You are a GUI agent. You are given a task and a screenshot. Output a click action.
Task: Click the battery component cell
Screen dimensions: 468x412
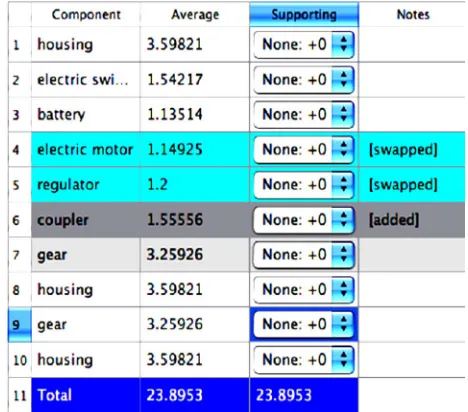pos(86,115)
